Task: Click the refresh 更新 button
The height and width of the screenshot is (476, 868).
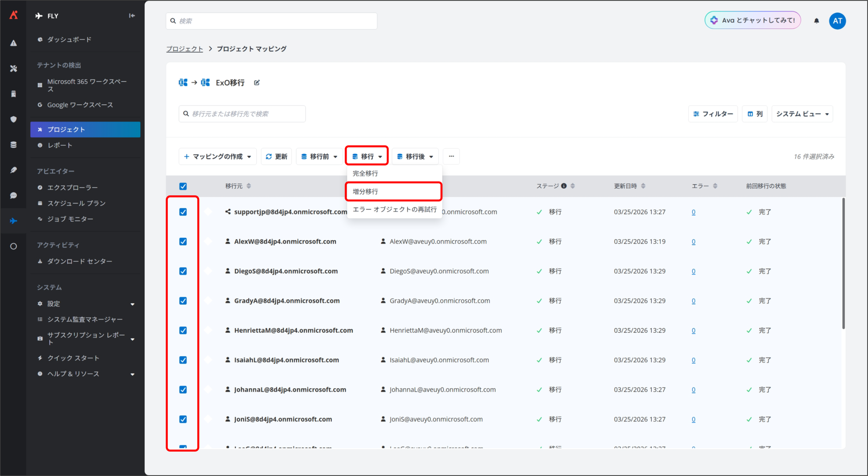Action: pyautogui.click(x=276, y=156)
